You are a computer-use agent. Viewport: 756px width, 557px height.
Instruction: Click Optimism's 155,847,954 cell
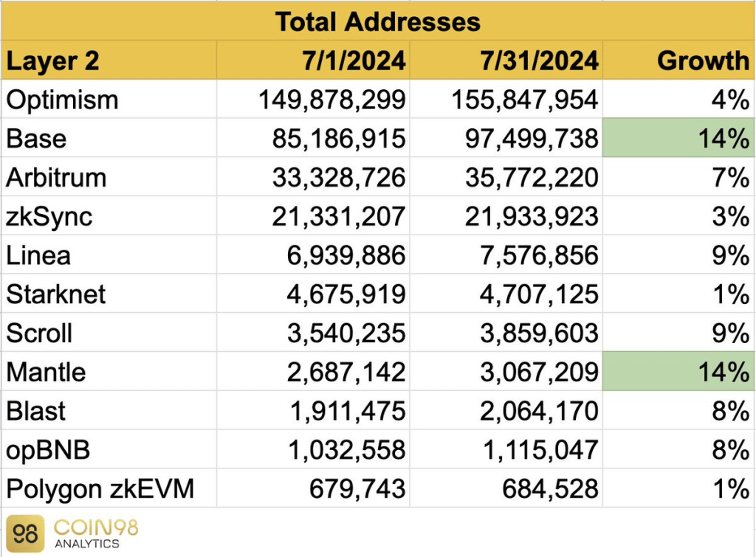(523, 100)
